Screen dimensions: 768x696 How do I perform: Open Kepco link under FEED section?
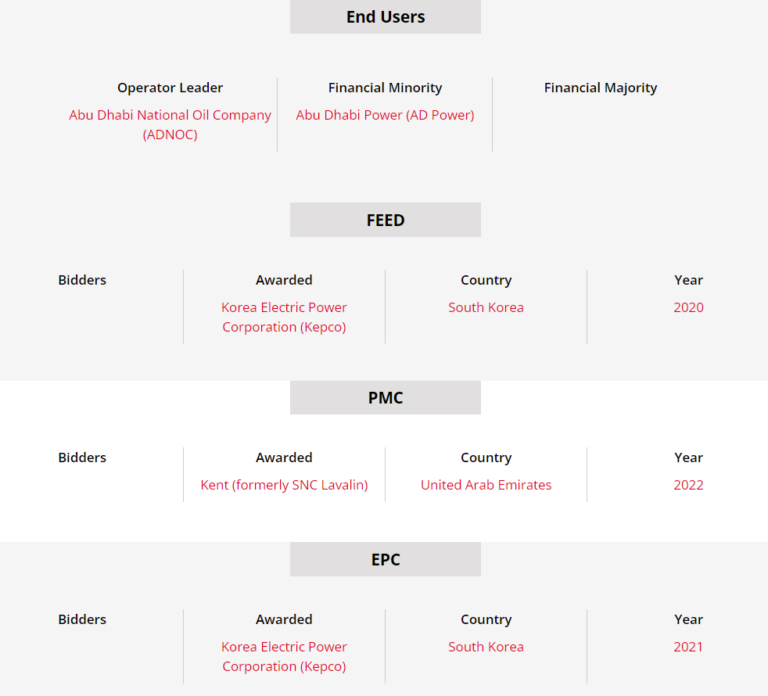(x=284, y=317)
